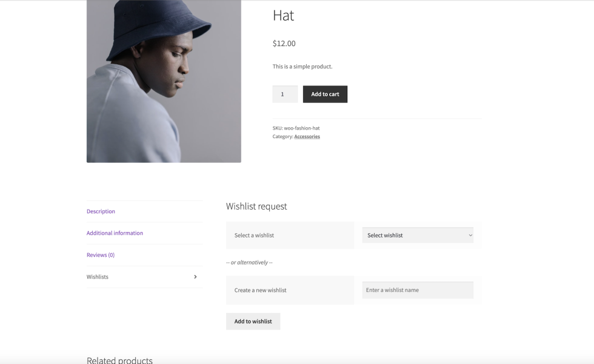Open the Select wishlist dropdown

click(418, 235)
